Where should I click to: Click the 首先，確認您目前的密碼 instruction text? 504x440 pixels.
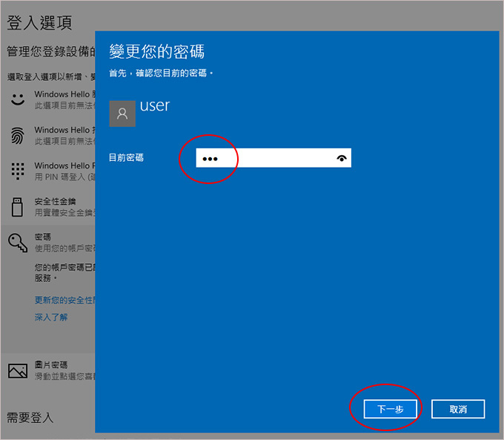pyautogui.click(x=161, y=73)
